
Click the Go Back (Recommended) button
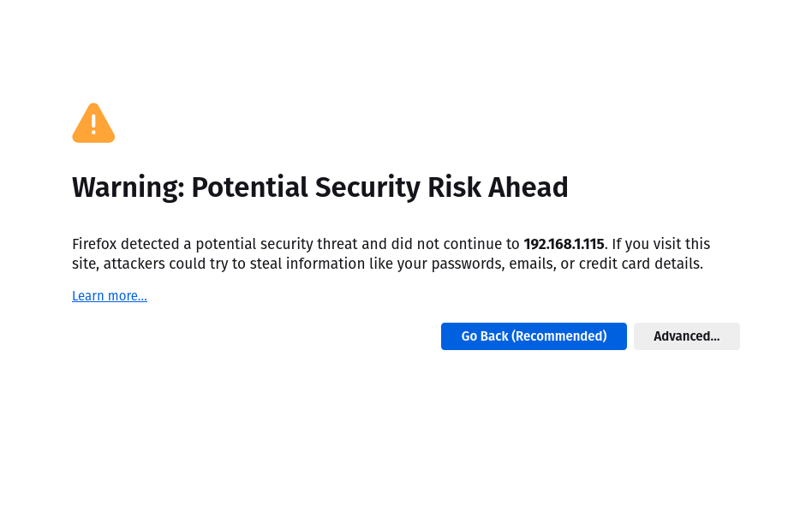tap(534, 336)
